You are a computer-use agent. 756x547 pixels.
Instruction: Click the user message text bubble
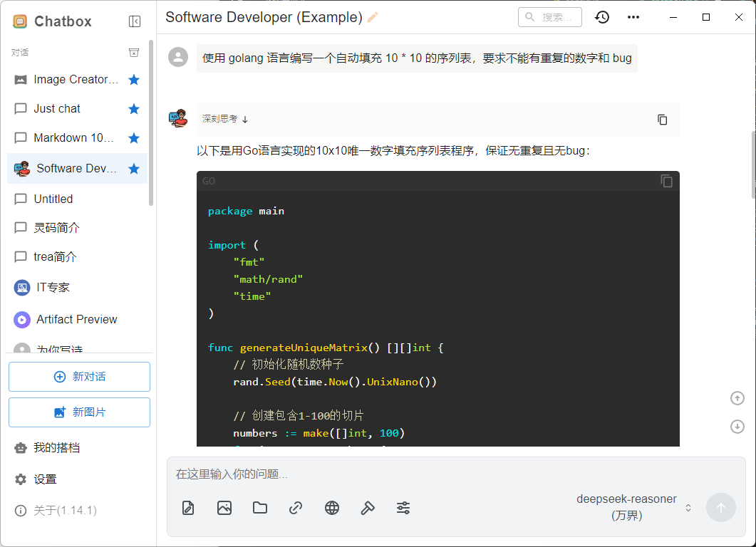pos(417,58)
